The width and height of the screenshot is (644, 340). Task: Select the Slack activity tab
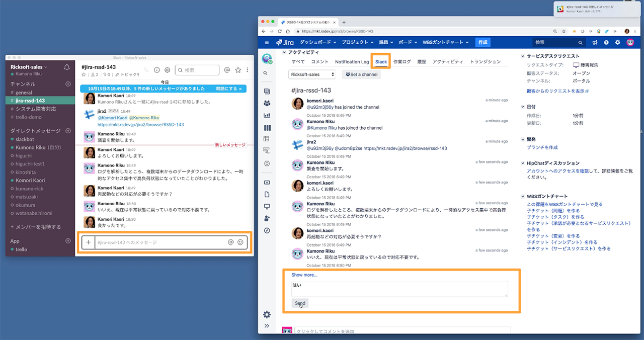(381, 62)
